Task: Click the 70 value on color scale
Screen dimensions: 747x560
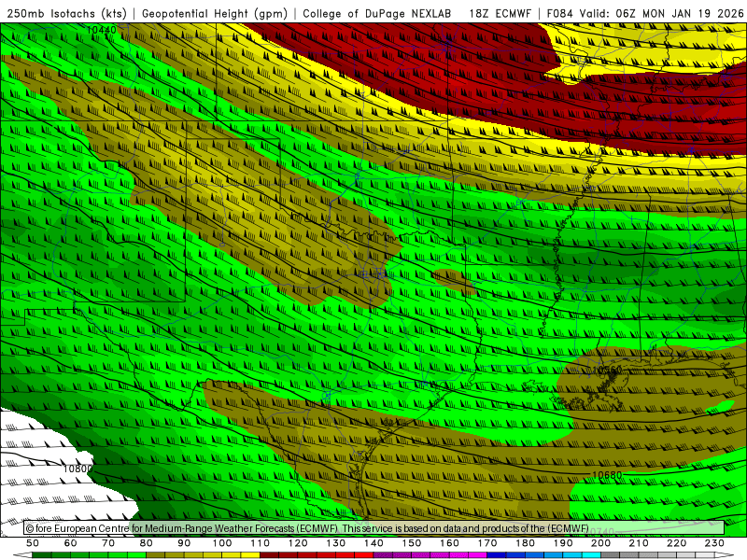Action: (x=108, y=543)
